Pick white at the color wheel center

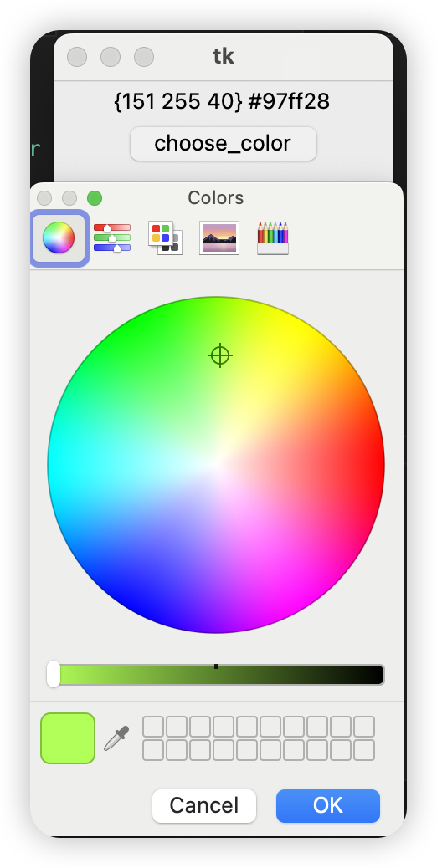216,465
